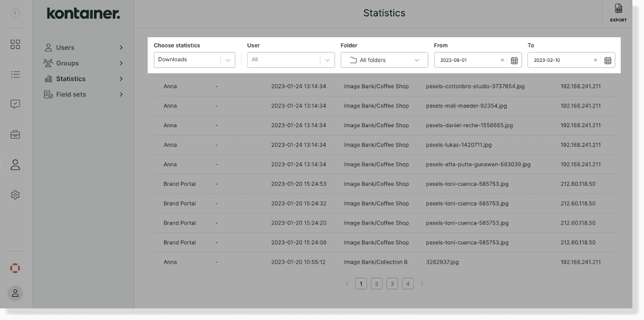Open the briefcase icon in the sidebar
This screenshot has height=320, width=644.
(x=15, y=134)
